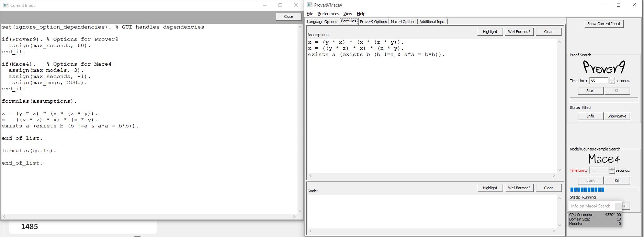The height and width of the screenshot is (237, 644).
Task: Click Highlight button for Assumptions
Action: (x=490, y=32)
